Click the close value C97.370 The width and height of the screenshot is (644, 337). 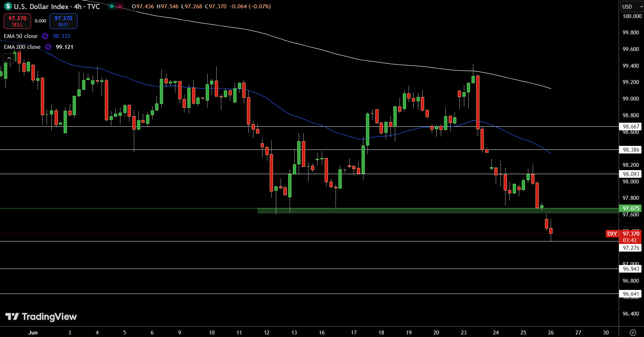click(216, 7)
